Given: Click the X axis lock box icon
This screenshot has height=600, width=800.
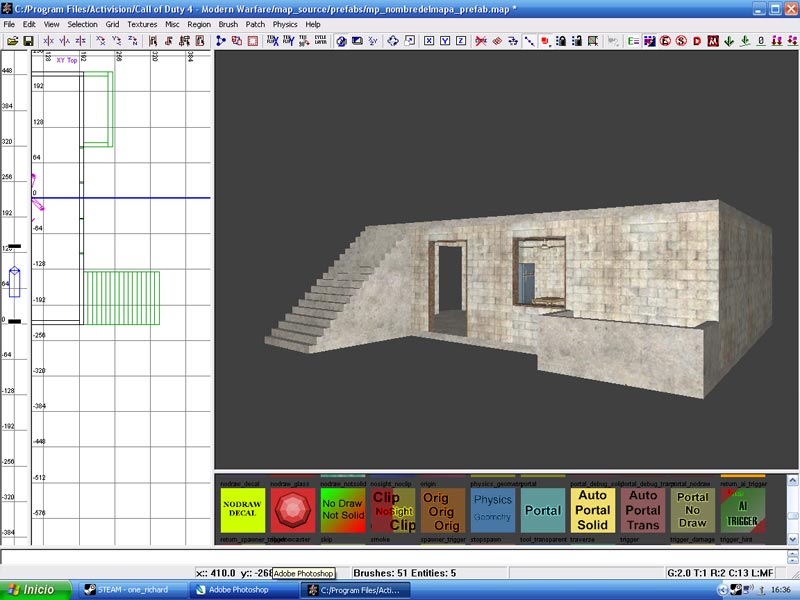Looking at the screenshot, I should point(429,41).
